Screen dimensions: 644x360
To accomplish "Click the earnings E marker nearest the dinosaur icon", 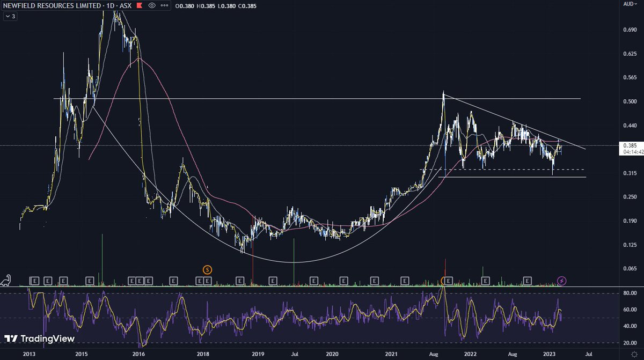I will (35, 281).
